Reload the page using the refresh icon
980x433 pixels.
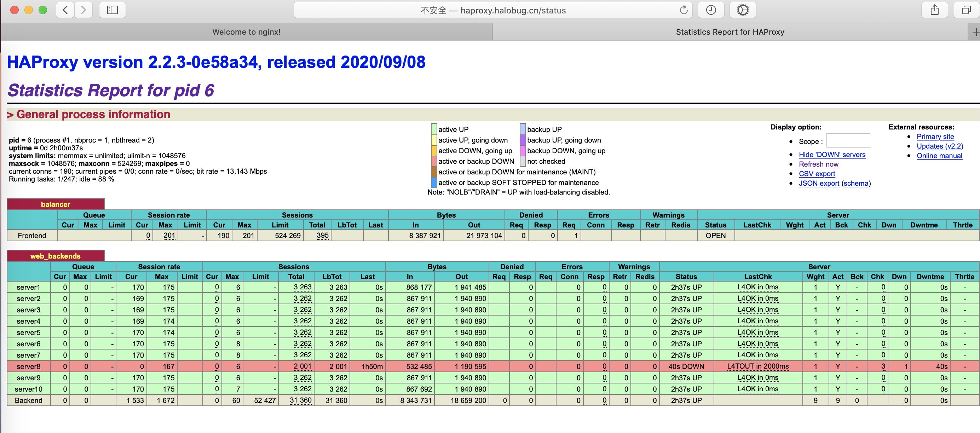(x=684, y=10)
